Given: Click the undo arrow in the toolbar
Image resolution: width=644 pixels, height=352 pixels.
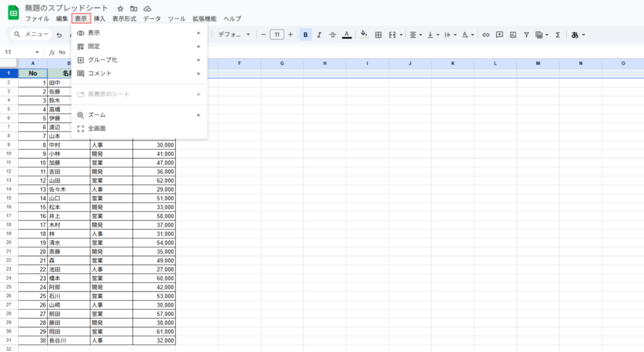Looking at the screenshot, I should (x=59, y=35).
